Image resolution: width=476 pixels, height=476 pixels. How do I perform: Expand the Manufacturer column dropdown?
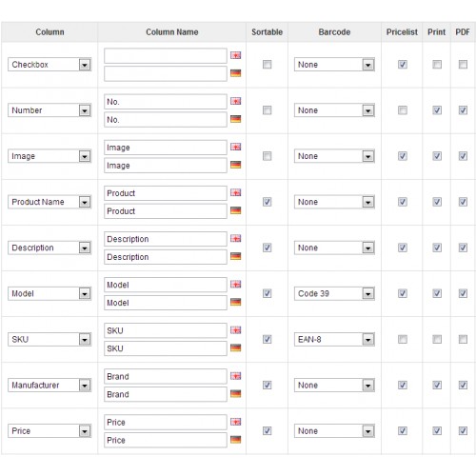click(x=50, y=385)
